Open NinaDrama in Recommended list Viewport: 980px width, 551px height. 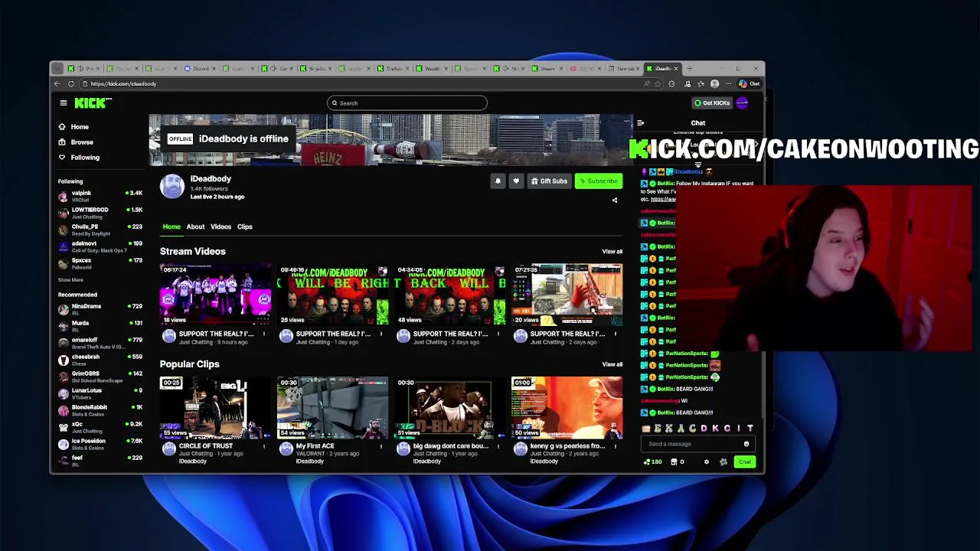pyautogui.click(x=100, y=309)
